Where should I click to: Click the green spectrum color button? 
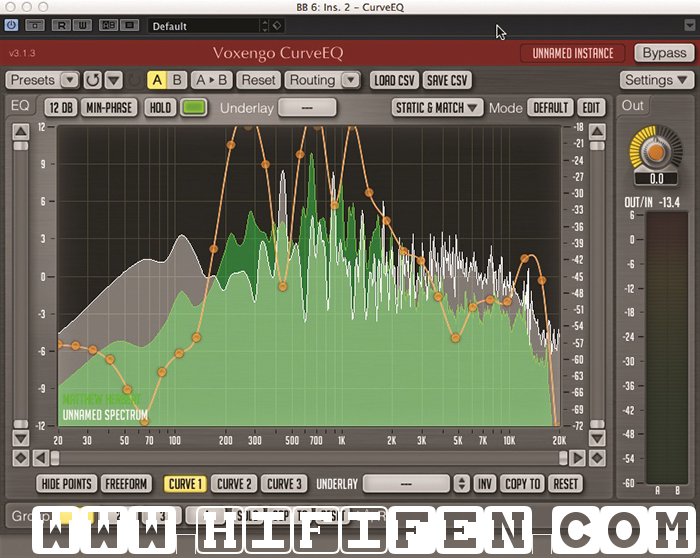pos(194,107)
